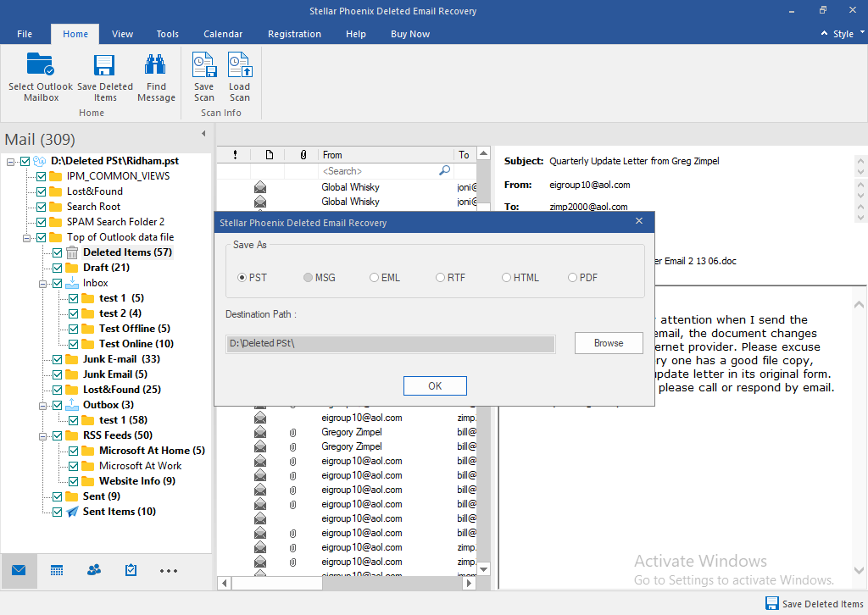Select the RTF save format
Viewport: 868px width, 615px height.
(440, 278)
